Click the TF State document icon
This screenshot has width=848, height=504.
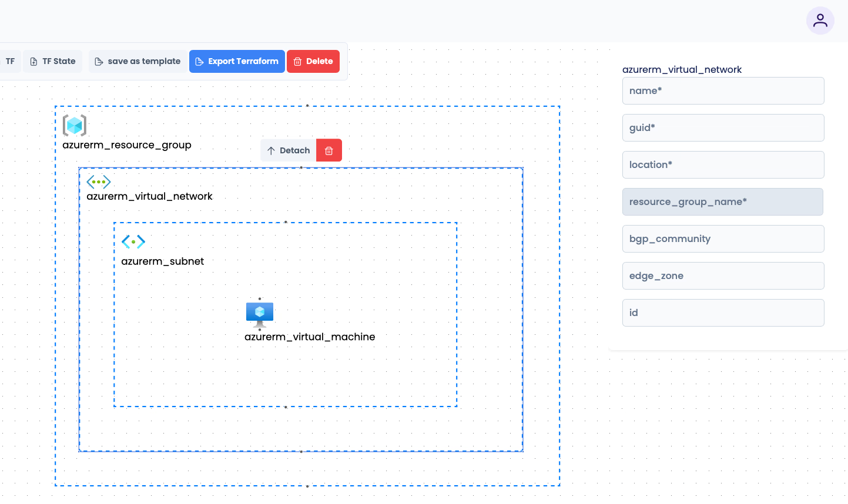33,62
